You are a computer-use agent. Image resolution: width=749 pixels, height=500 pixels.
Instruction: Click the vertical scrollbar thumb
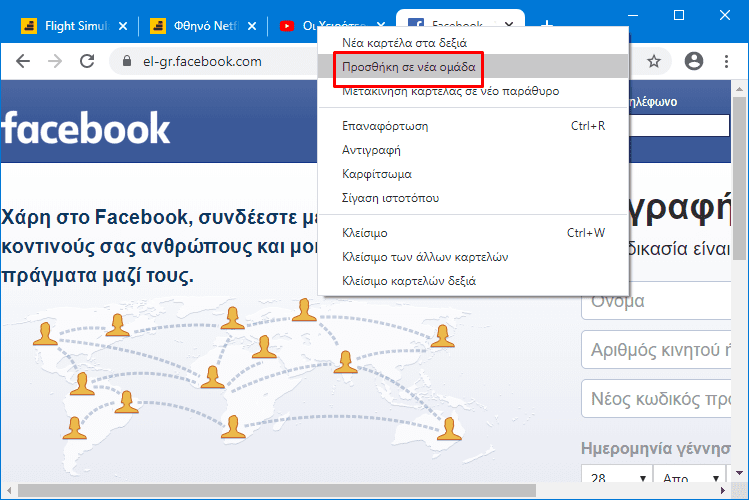[x=739, y=179]
